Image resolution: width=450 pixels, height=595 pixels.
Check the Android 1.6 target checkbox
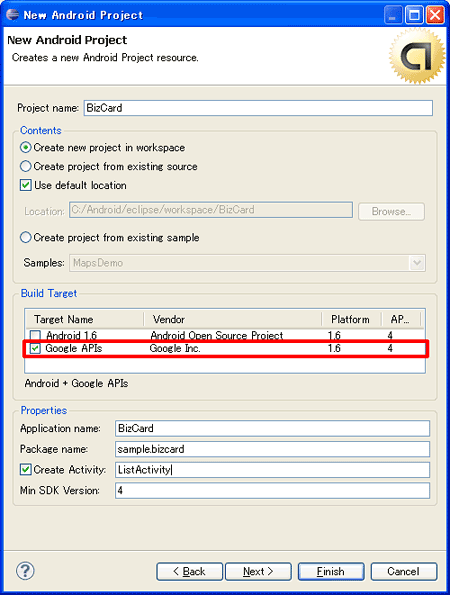coord(35,335)
